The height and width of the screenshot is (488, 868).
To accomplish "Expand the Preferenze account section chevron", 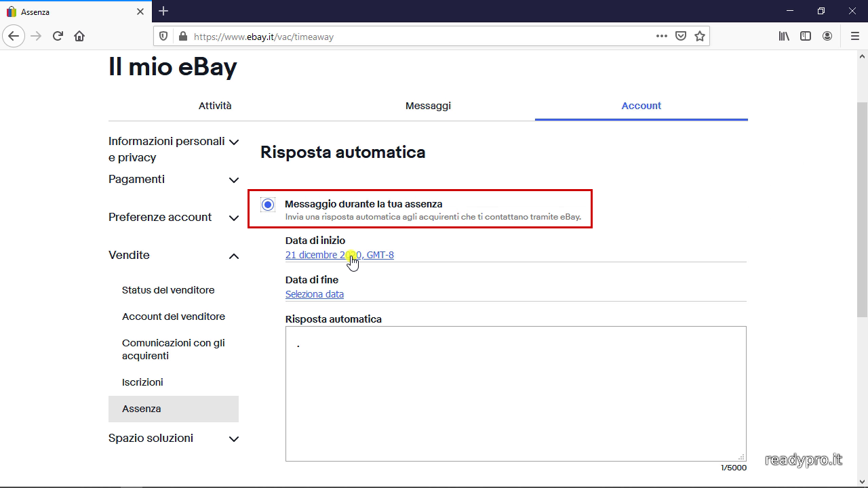I will 234,218.
